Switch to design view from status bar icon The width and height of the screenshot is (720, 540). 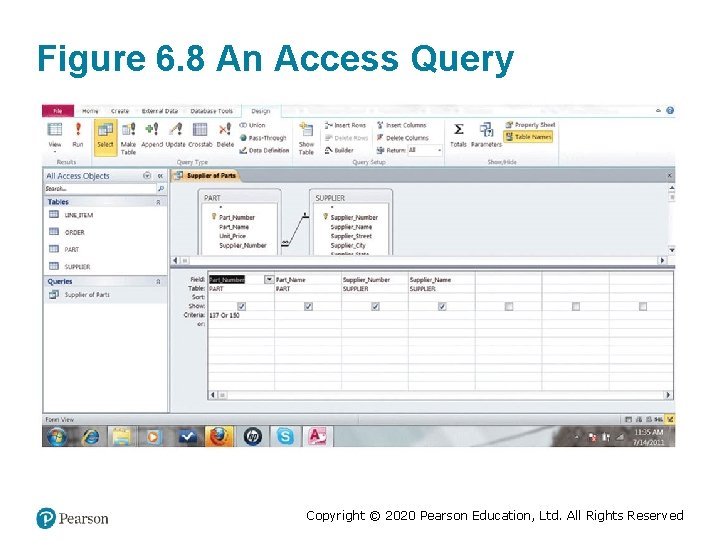[x=670, y=419]
